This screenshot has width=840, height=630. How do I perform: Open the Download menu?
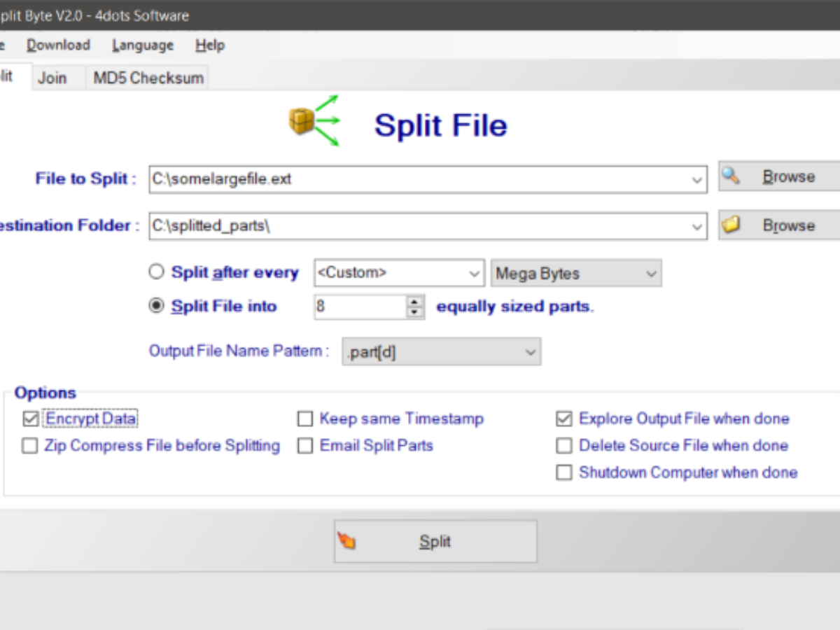(58, 45)
